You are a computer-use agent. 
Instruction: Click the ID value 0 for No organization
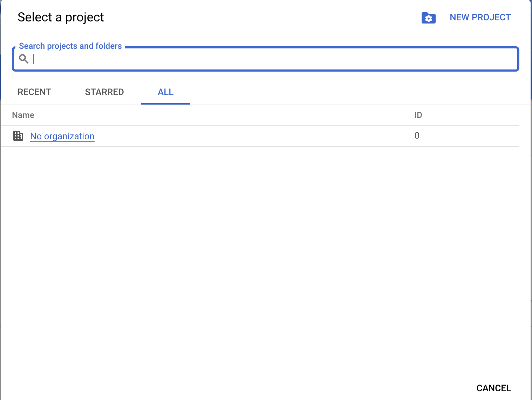417,136
